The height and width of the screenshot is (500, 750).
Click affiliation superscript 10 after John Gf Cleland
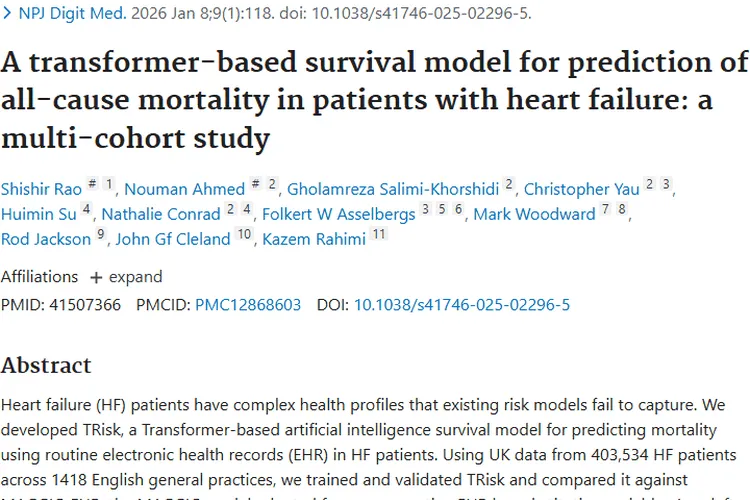(x=244, y=235)
